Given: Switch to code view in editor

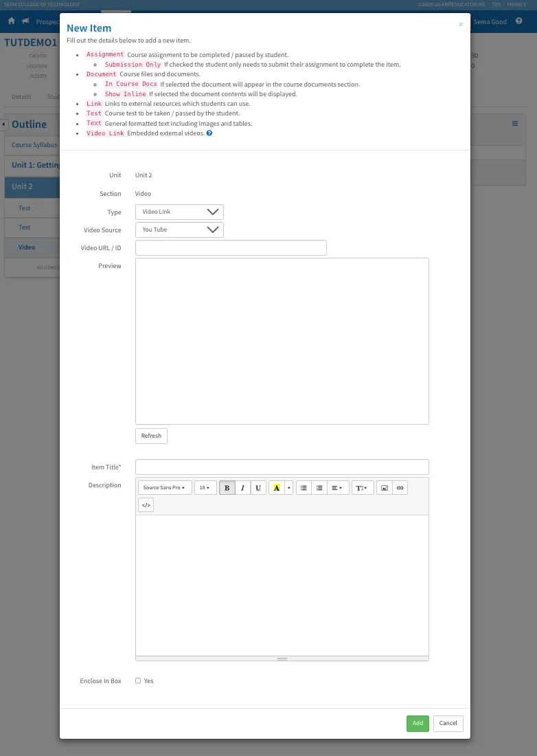Looking at the screenshot, I should [146, 505].
